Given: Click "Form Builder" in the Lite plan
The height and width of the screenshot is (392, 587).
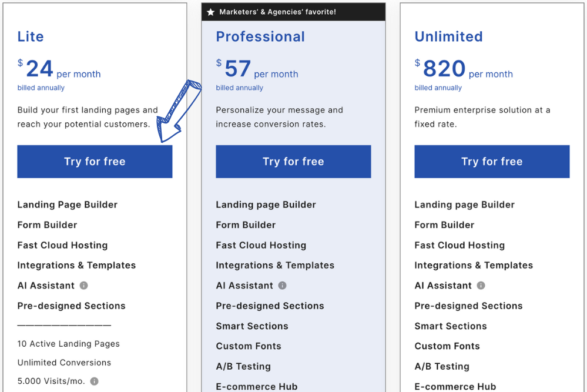Looking at the screenshot, I should 47,225.
